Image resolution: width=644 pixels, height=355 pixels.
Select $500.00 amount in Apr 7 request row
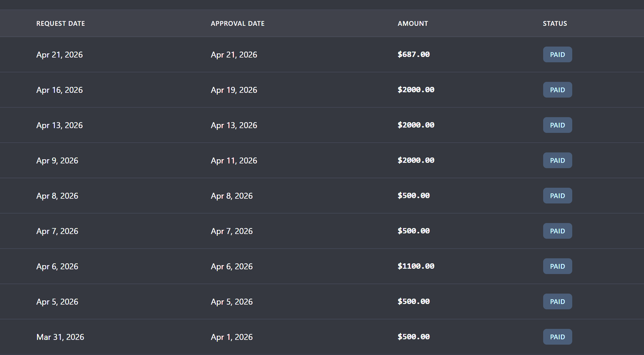(414, 231)
